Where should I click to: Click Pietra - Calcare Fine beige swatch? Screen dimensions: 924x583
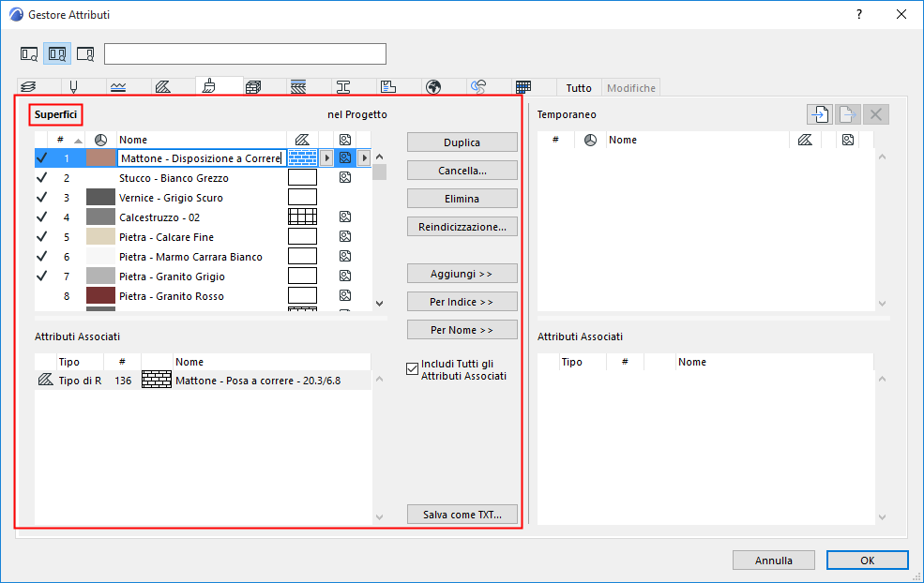click(100, 237)
